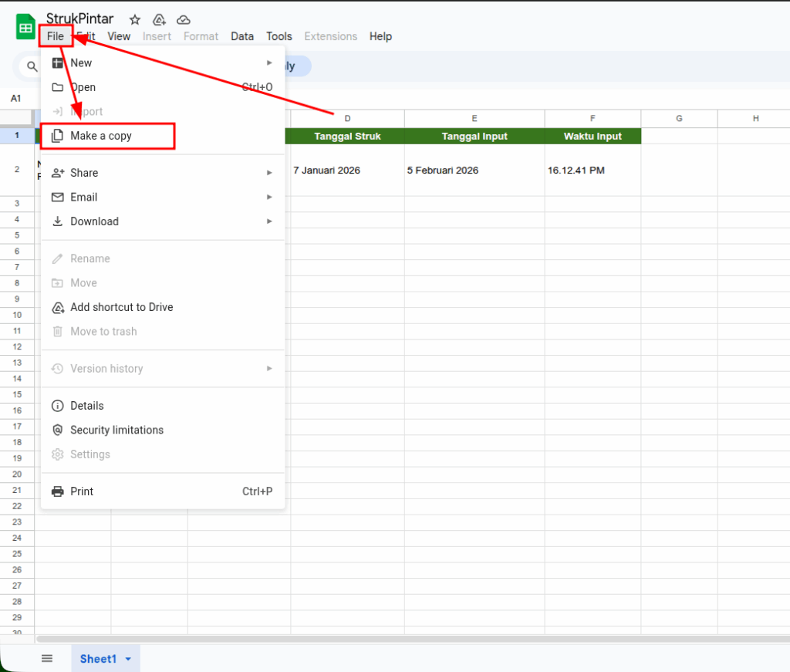This screenshot has height=672, width=790.
Task: Click the add-to-Drive icon beside the star
Action: (x=159, y=20)
